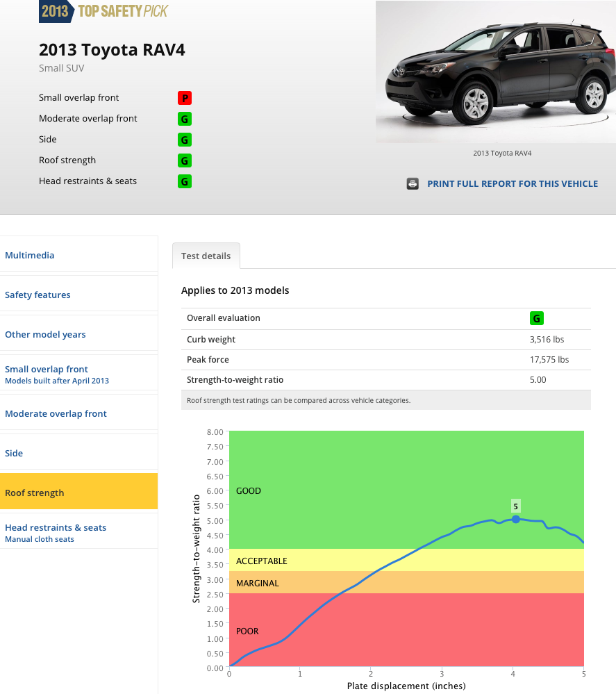Click the 2013 Toyota RAV4 page heading
The height and width of the screenshot is (694, 616).
click(x=112, y=49)
